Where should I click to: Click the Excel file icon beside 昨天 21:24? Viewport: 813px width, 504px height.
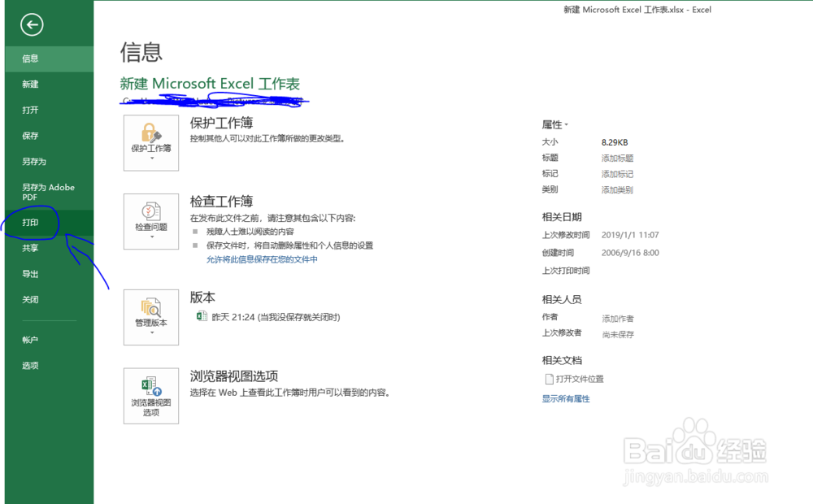point(202,316)
